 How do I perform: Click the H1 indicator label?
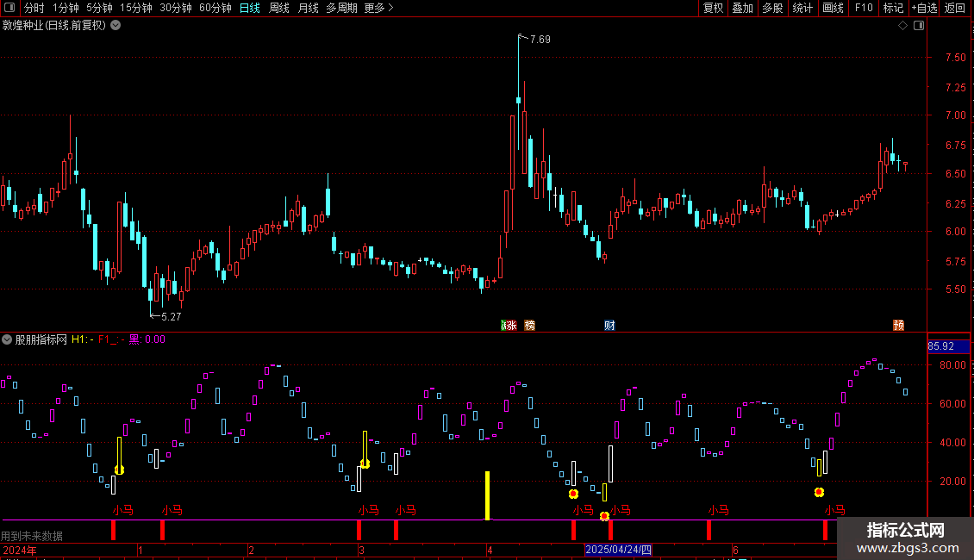coord(83,339)
